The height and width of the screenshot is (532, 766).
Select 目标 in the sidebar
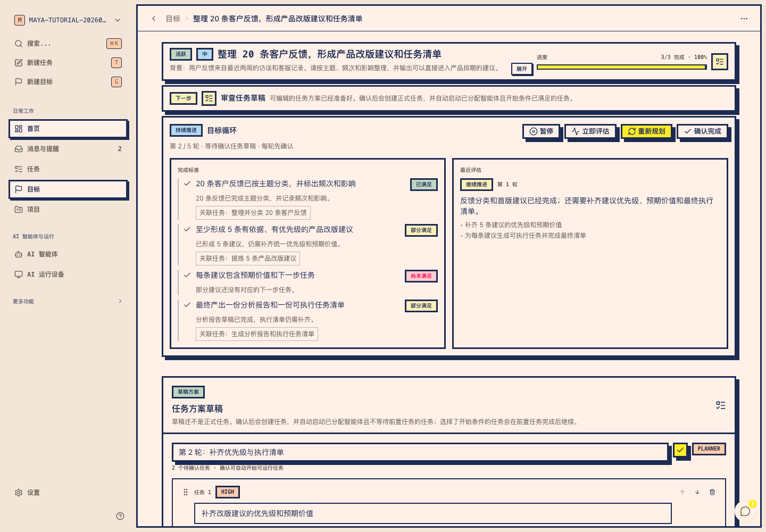coord(68,189)
